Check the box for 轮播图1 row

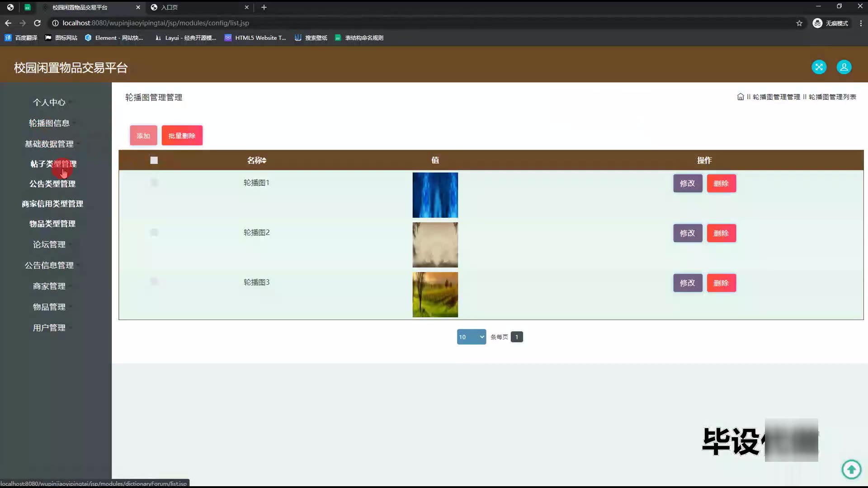(x=154, y=183)
